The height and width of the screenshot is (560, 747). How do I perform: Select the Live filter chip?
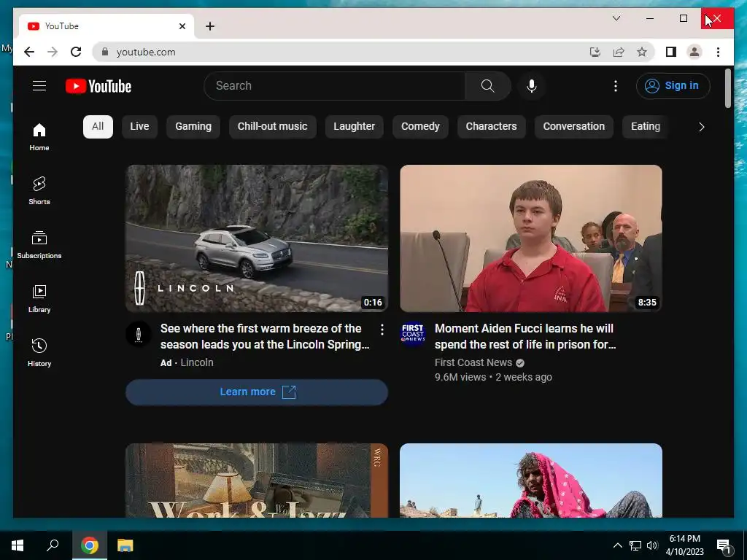click(139, 127)
